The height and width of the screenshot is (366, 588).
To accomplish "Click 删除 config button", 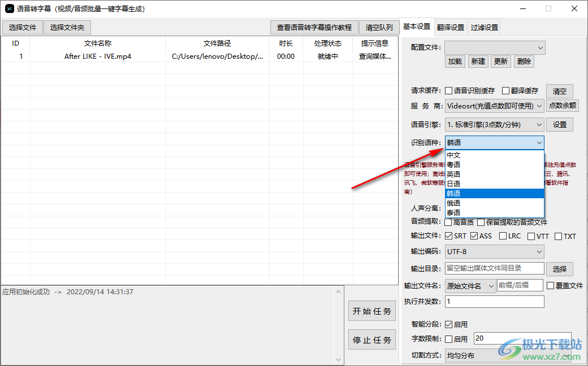I will click(x=524, y=62).
